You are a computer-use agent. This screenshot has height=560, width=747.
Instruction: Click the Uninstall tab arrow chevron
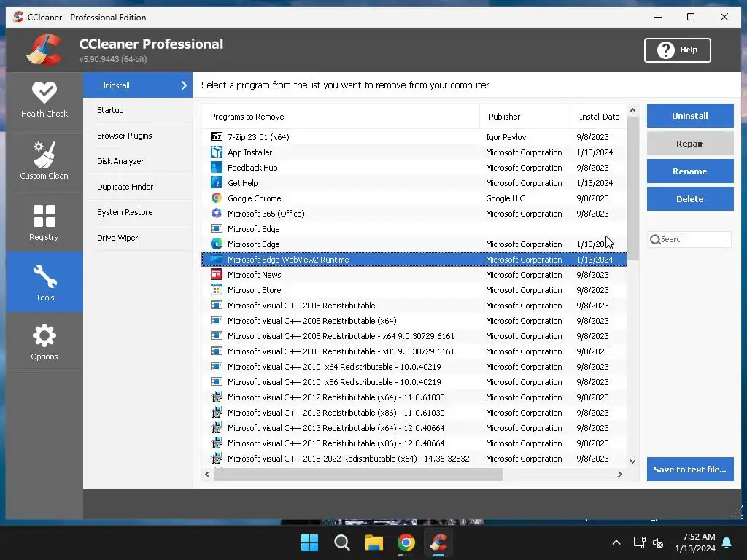pos(184,85)
